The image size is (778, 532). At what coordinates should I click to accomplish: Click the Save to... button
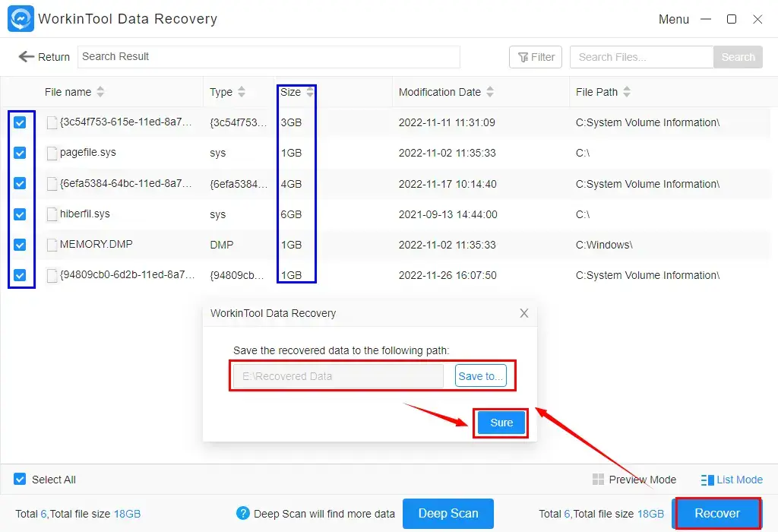[480, 376]
